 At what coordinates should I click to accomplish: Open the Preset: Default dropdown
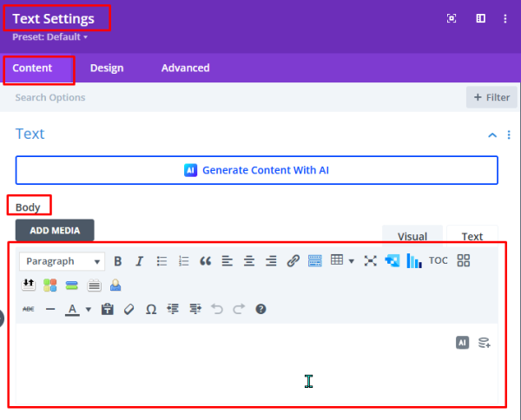[50, 37]
